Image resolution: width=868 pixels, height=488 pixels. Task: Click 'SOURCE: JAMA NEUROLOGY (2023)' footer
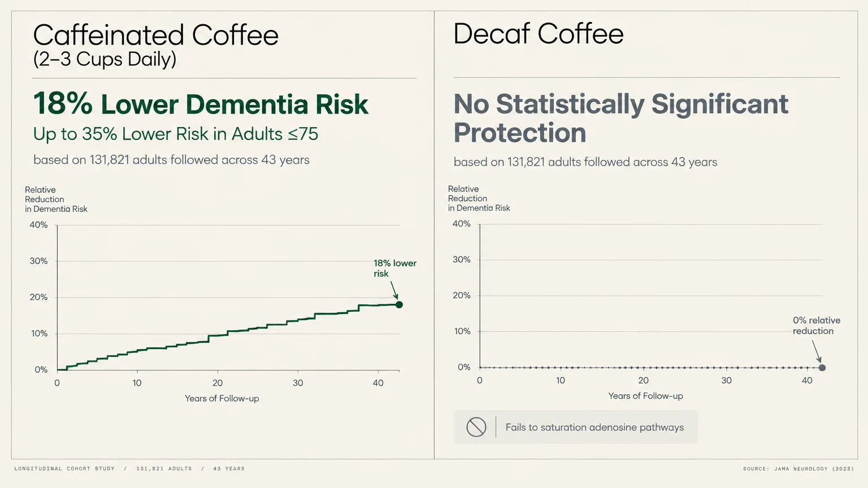click(x=798, y=469)
